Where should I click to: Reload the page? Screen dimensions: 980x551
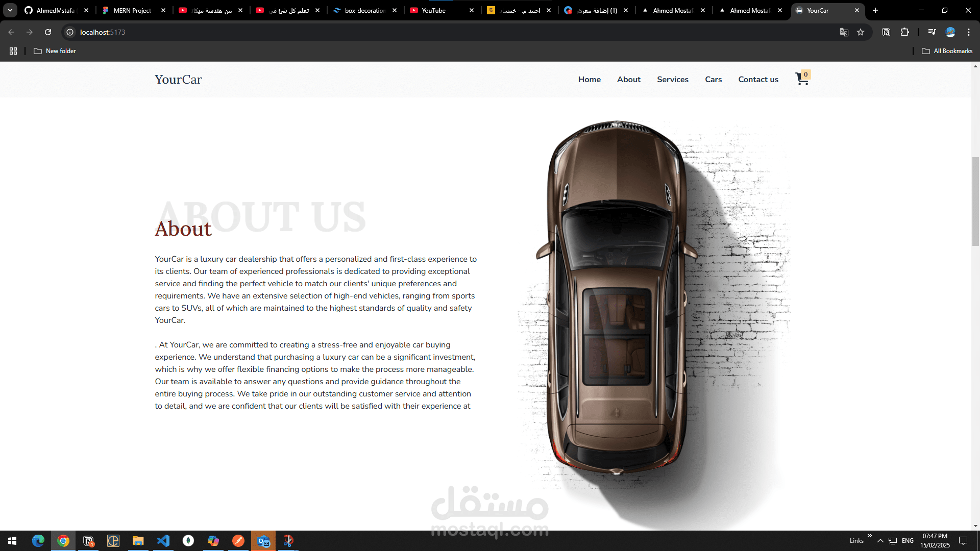[48, 32]
